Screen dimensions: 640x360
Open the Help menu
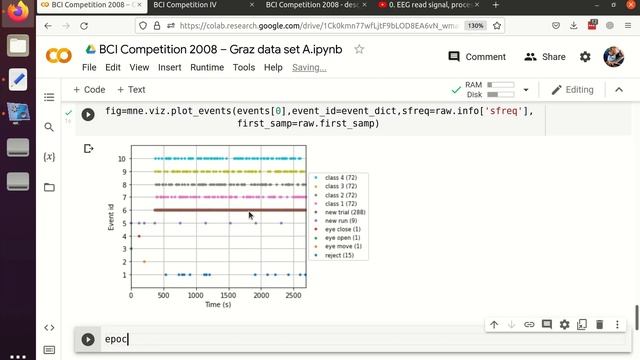coord(273,67)
